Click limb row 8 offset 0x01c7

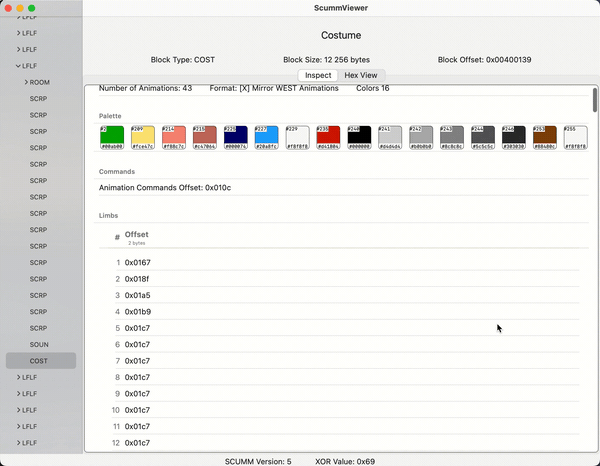(137, 377)
